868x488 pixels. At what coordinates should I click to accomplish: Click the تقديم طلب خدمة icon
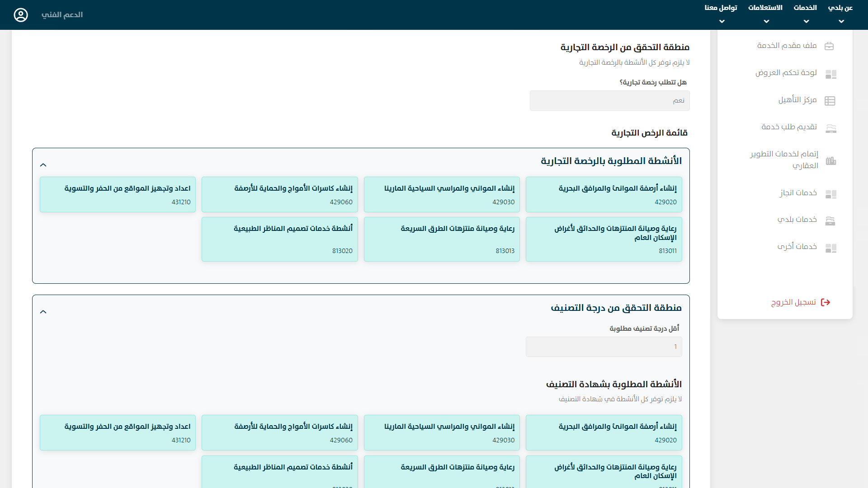click(830, 128)
